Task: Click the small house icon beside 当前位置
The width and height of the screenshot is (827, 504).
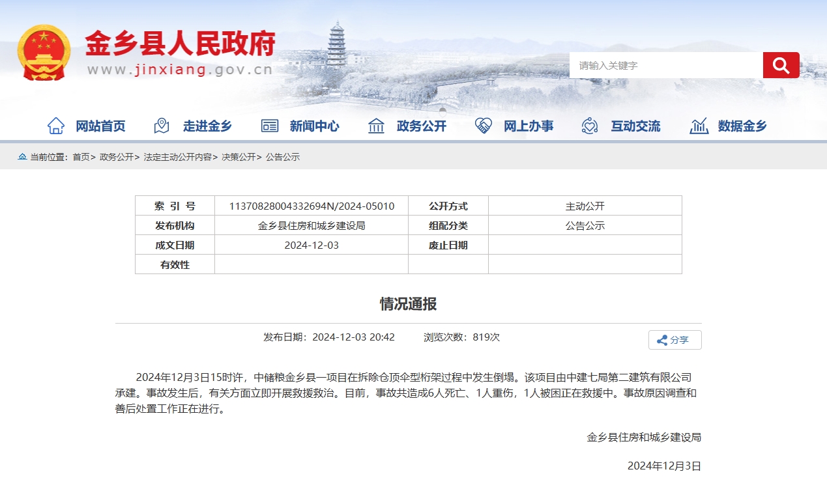Action: pos(21,157)
